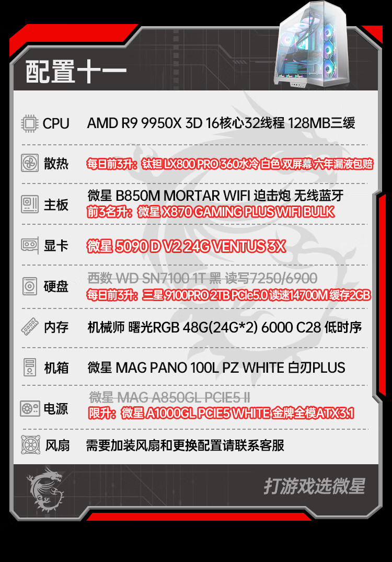
Task: Click the power supply icon beside 电源
Action: coord(30,409)
